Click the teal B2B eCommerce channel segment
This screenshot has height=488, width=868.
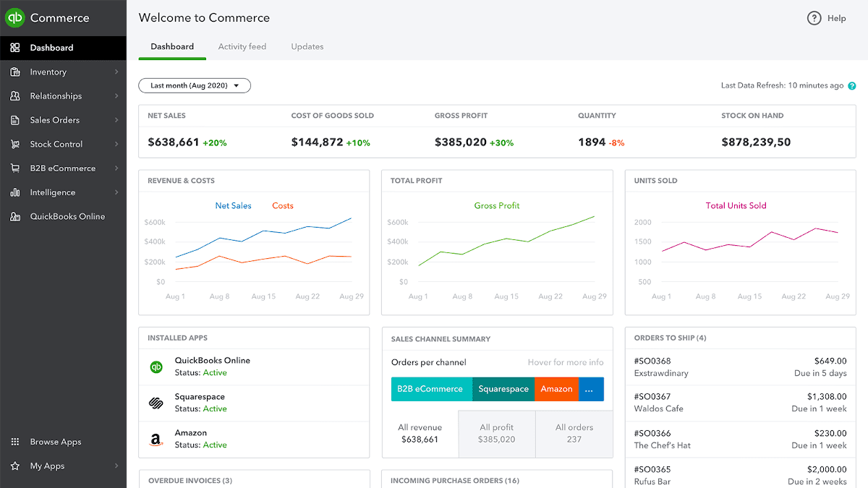tap(431, 389)
